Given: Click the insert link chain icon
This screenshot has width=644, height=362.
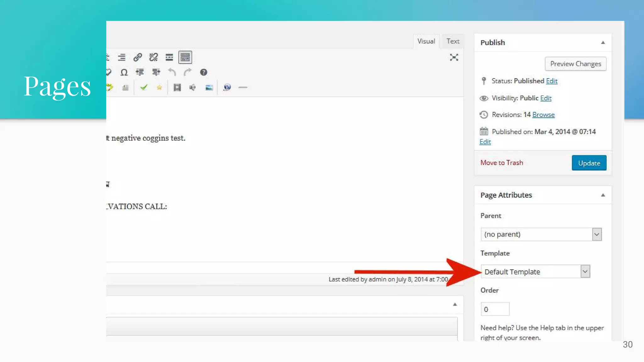Looking at the screenshot, I should [x=137, y=57].
